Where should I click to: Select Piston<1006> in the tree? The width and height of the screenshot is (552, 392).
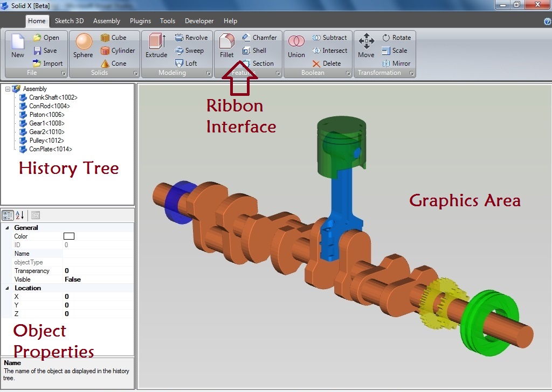(47, 115)
